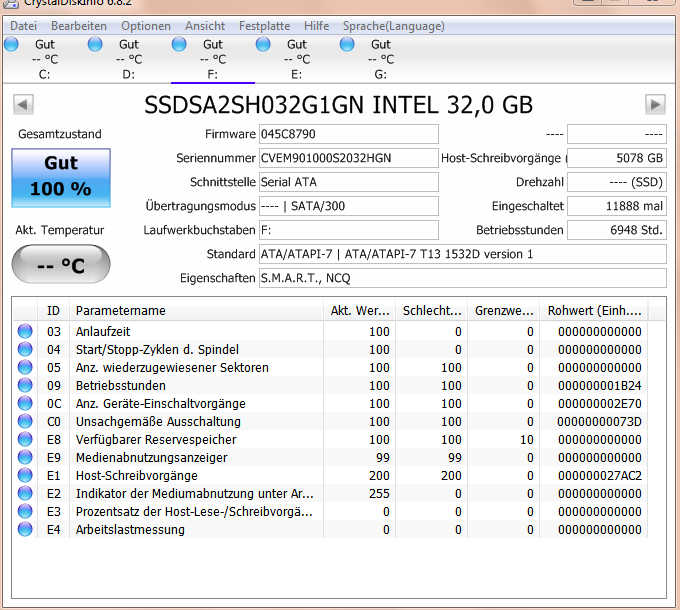Select raw value 000000002E70
Viewport: 680px width, 610px height.
pyautogui.click(x=599, y=404)
